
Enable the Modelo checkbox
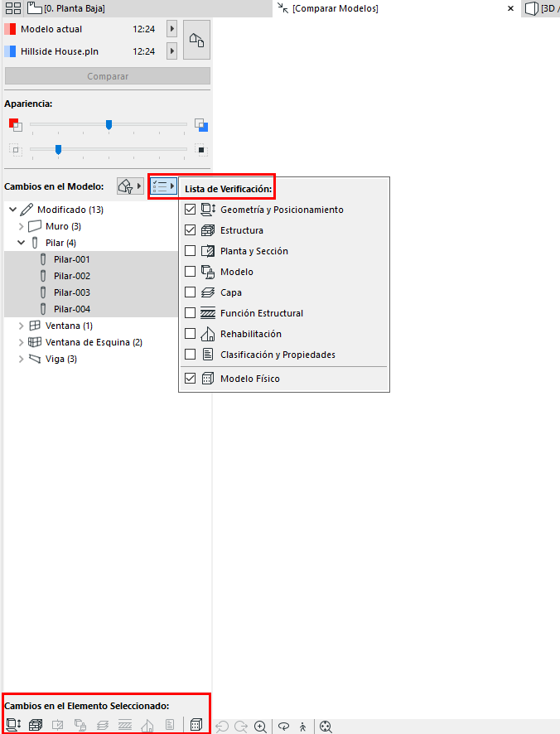190,272
